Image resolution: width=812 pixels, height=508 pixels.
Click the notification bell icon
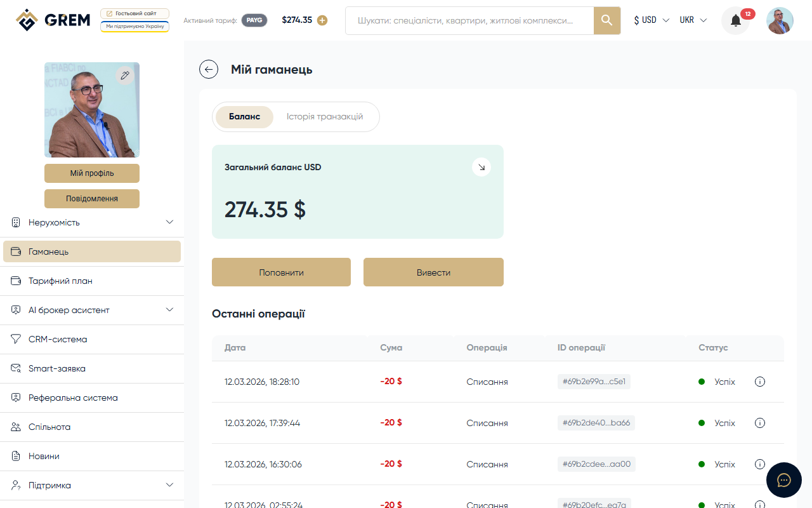[x=735, y=21]
